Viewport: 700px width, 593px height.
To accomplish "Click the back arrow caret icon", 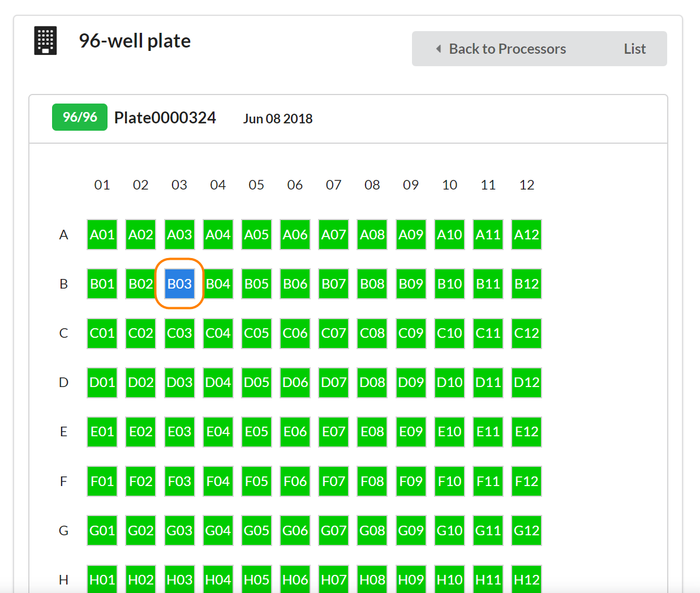I will tap(439, 49).
